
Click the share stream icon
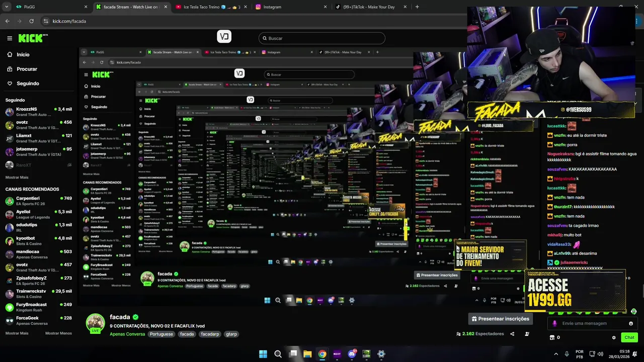(512, 334)
